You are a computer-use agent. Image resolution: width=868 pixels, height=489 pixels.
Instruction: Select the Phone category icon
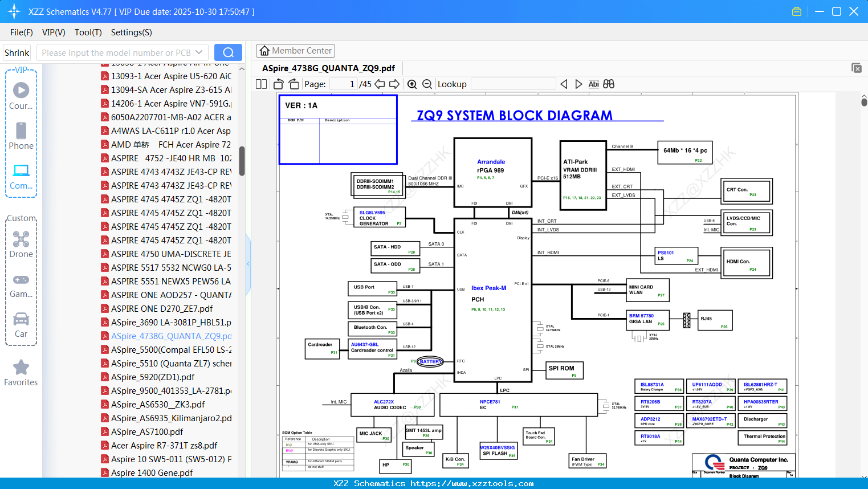(21, 136)
